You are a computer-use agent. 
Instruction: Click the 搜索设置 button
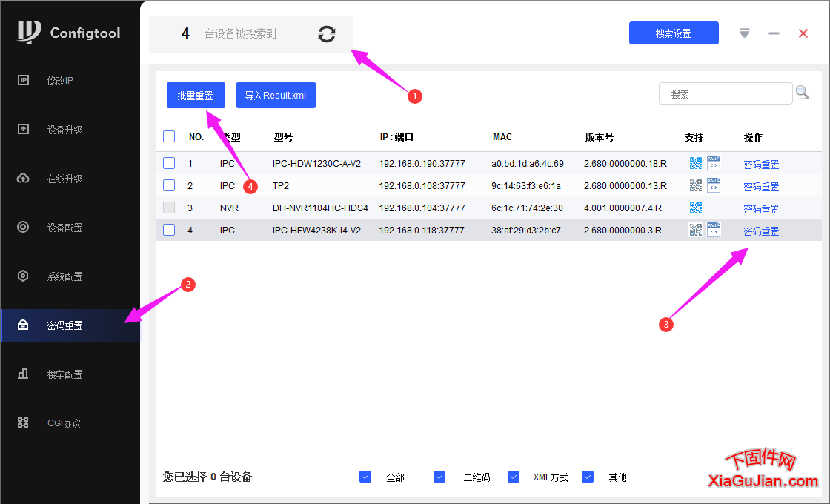(674, 33)
